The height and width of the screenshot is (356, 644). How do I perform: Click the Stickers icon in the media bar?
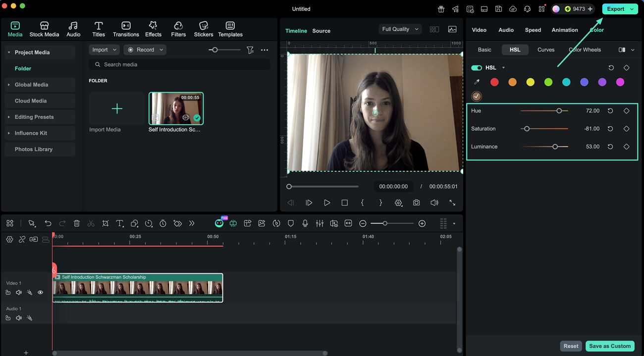(x=203, y=28)
